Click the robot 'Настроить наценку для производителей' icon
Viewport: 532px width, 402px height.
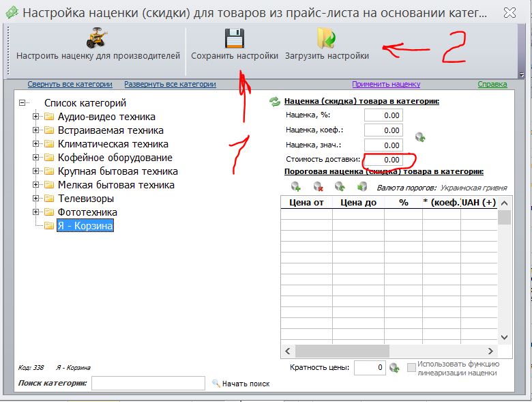(97, 38)
